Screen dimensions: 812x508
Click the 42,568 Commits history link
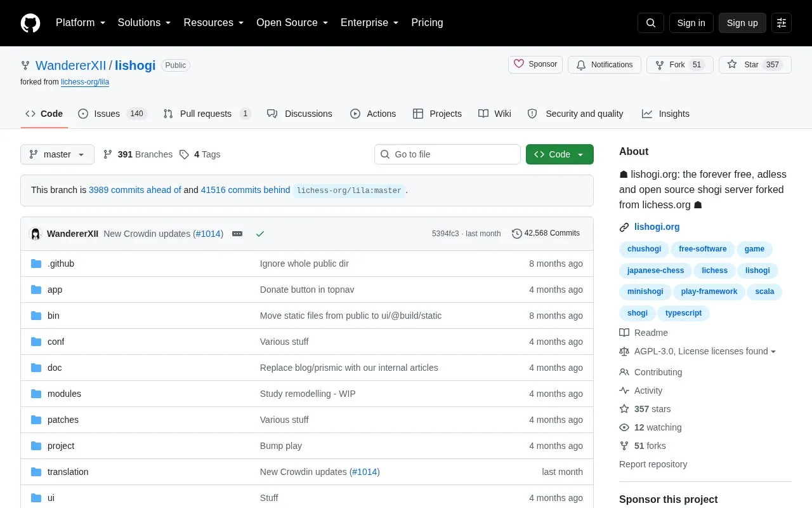(x=546, y=233)
